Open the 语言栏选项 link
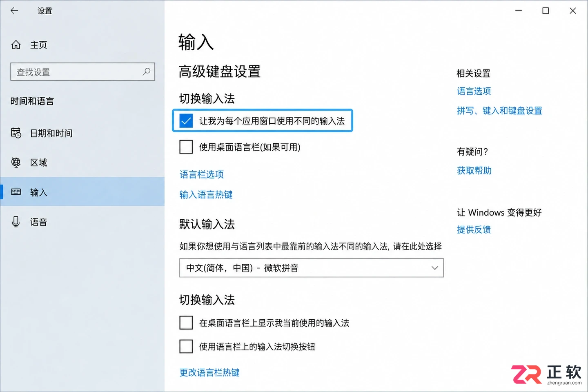 click(x=202, y=174)
